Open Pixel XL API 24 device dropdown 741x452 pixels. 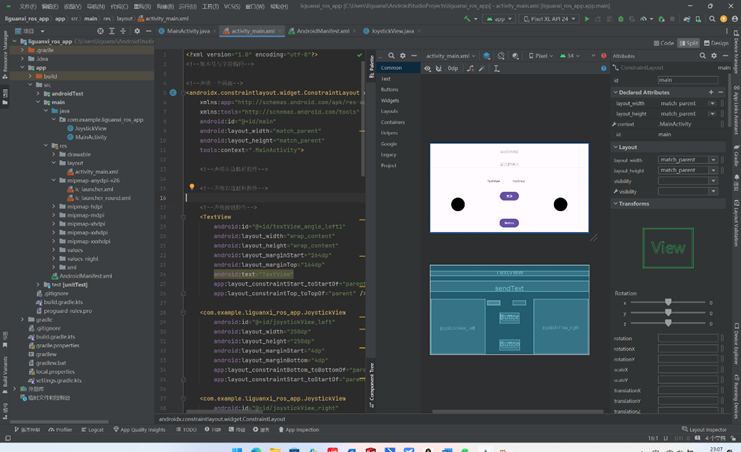coord(550,19)
